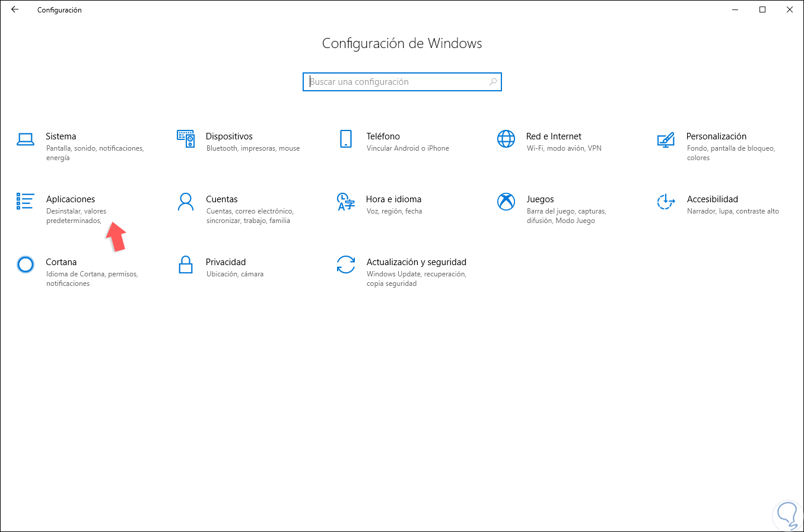
Task: Click the Dispositivos keyboard and speaker icon
Action: (x=186, y=139)
